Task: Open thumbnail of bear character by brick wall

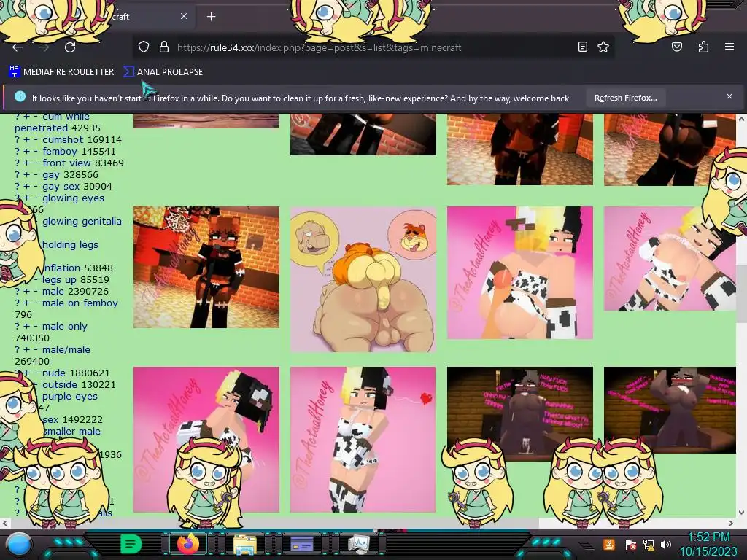Action: click(206, 267)
